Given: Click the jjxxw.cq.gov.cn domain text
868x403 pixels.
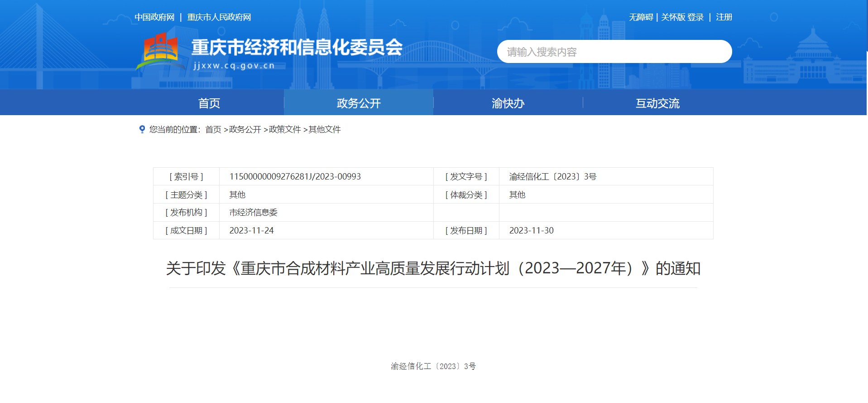Looking at the screenshot, I should coord(234,66).
